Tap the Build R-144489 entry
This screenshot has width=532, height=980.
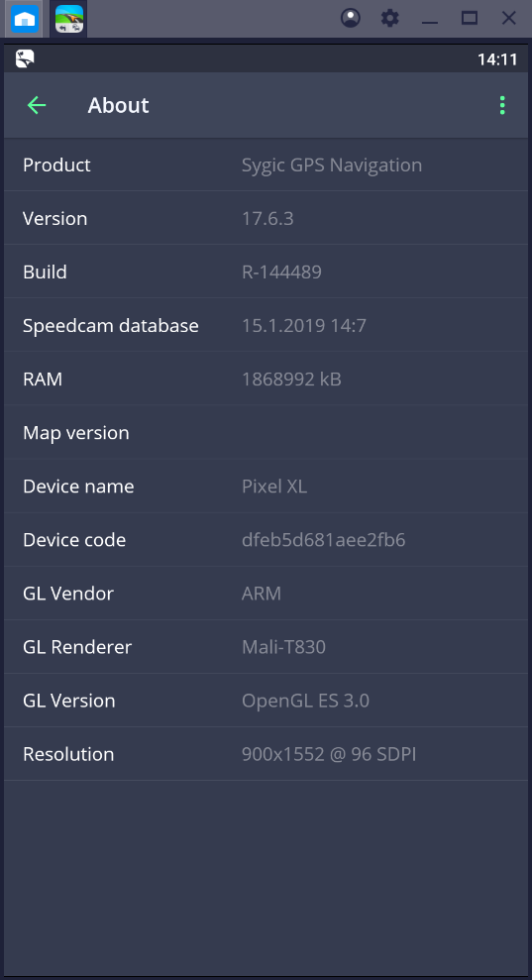coord(266,272)
